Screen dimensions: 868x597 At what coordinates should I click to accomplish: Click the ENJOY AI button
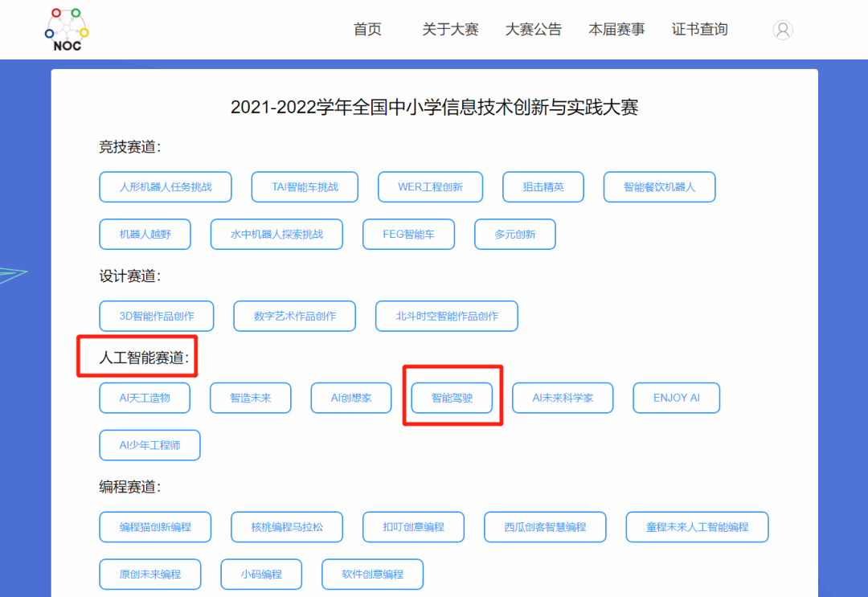[676, 398]
